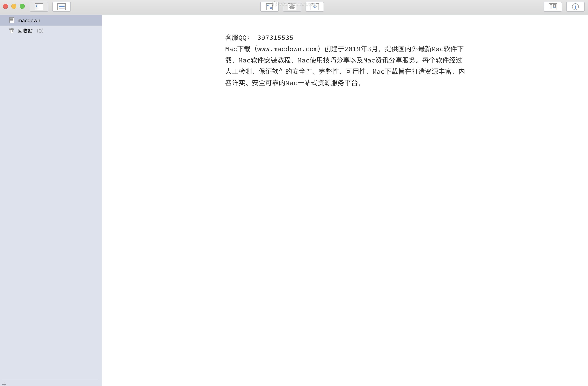
Task: Open the preview eye icon
Action: coord(292,7)
